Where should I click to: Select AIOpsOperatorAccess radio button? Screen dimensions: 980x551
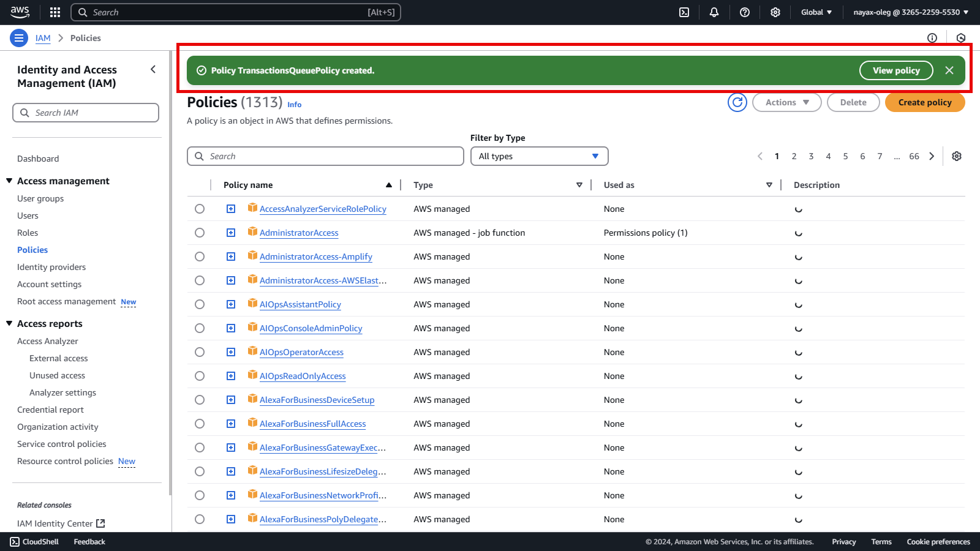200,352
